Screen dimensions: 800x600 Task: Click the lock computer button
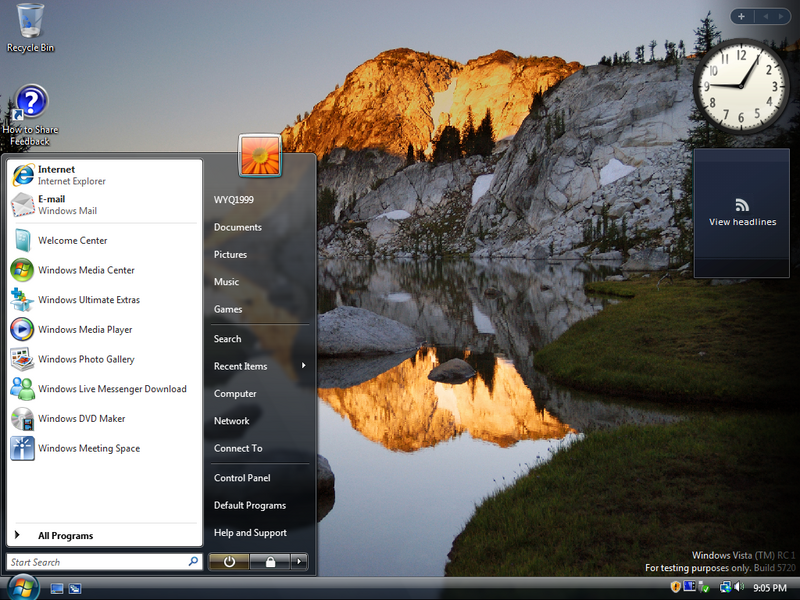[x=269, y=562]
